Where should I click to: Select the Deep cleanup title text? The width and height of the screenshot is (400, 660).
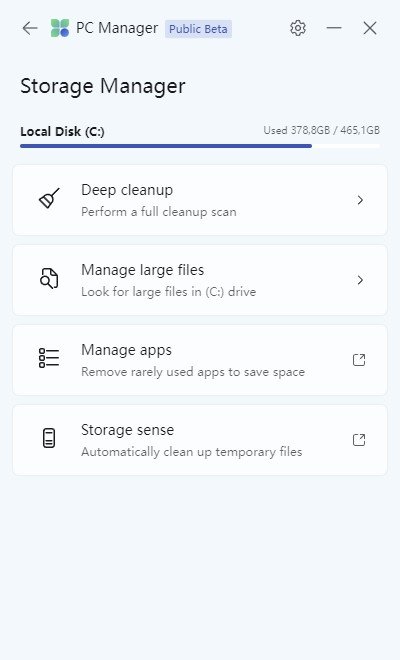coord(127,190)
